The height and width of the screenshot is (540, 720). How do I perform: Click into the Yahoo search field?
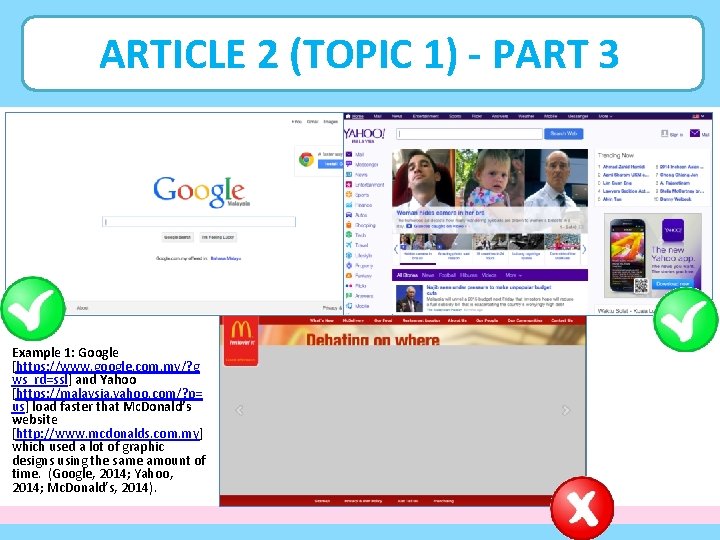[469, 134]
